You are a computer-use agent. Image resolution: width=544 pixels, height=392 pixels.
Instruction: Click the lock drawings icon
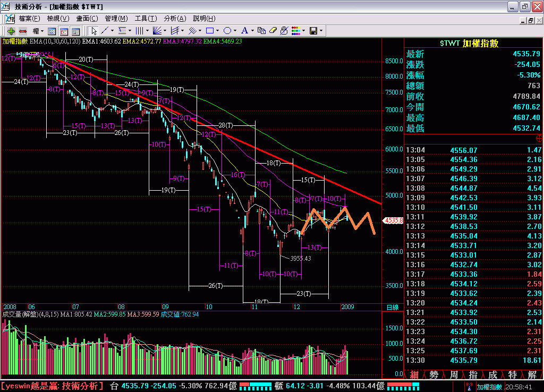[284, 31]
